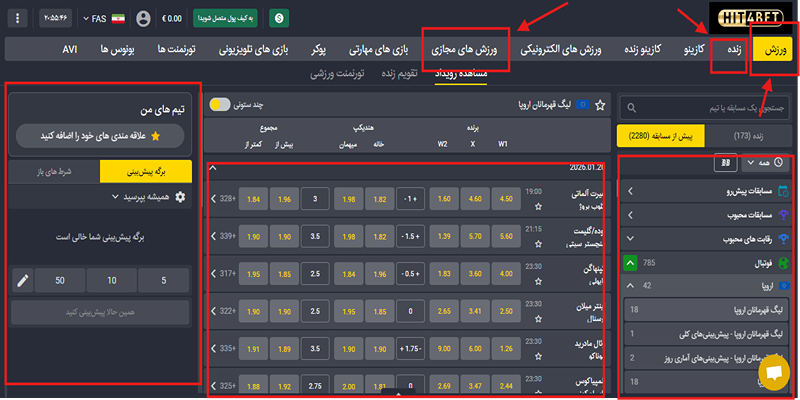Select W2 odds 1.83
The image size is (800, 400).
pos(444,274)
